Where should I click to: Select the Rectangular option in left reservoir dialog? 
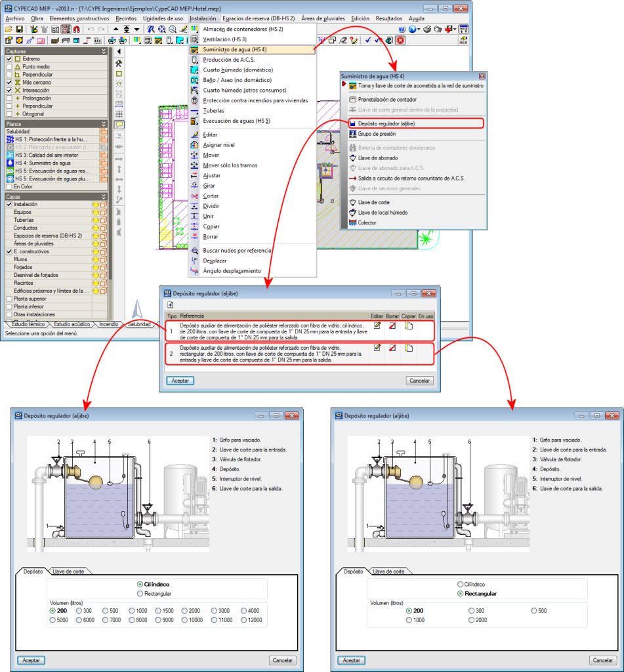[140, 593]
